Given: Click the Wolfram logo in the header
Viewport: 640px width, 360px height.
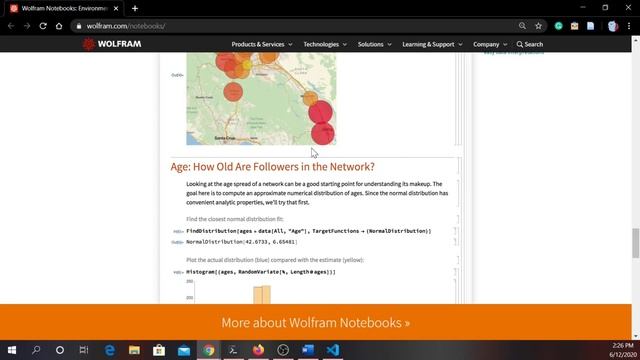Looking at the screenshot, I should tap(112, 44).
